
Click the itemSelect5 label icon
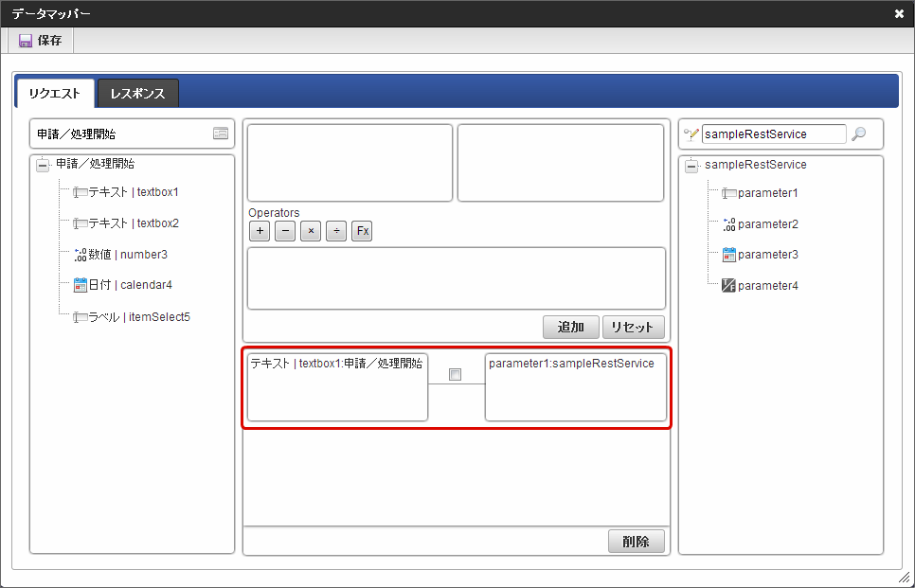[x=81, y=317]
